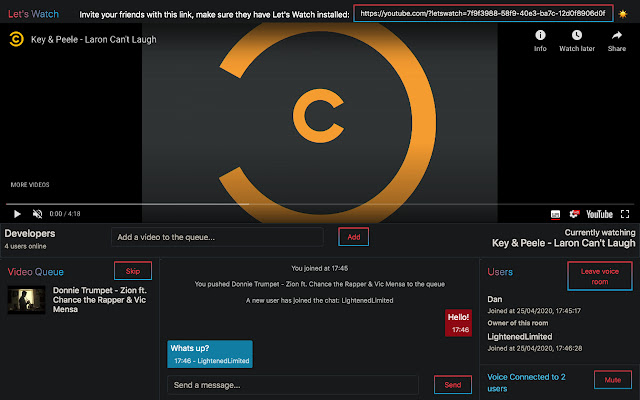Click MORE VIDEOS label on the player
The image size is (640, 400).
click(x=30, y=185)
